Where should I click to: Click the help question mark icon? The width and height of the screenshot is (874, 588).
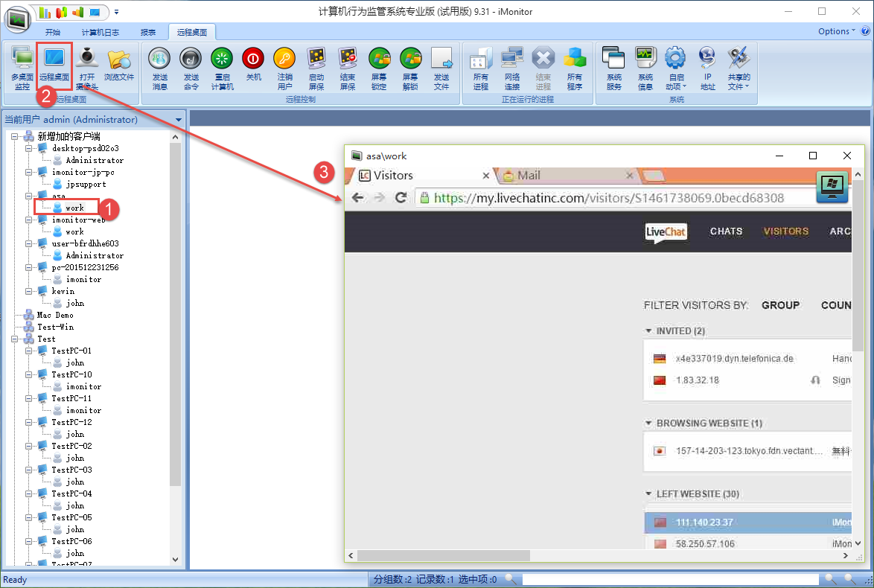coord(865,31)
